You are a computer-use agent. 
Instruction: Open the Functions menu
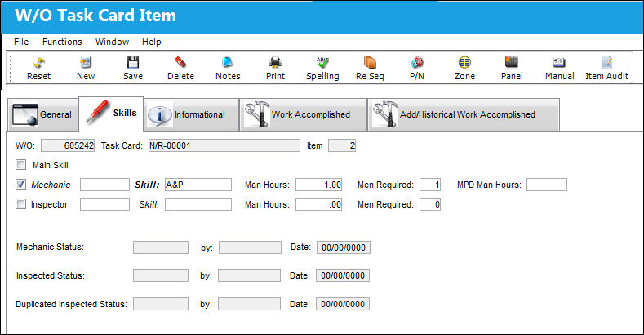coord(62,42)
